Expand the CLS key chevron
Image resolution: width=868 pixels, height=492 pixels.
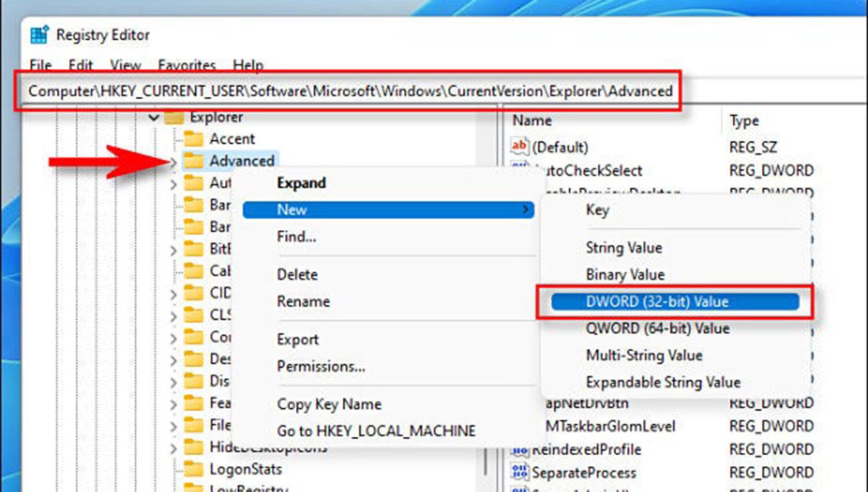pos(174,316)
